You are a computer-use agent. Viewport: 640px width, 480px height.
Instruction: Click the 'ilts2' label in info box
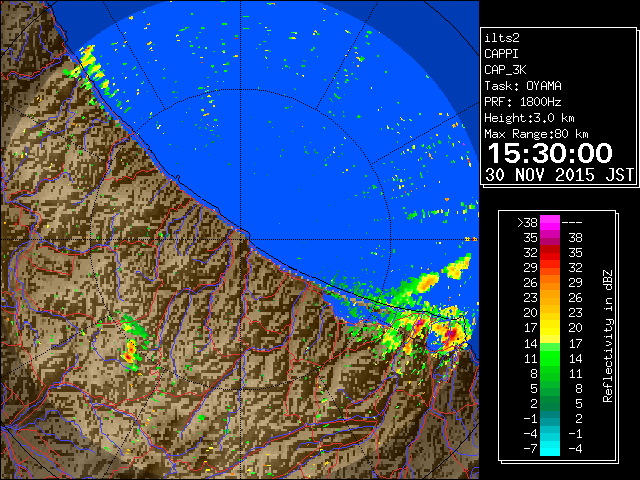(502, 38)
